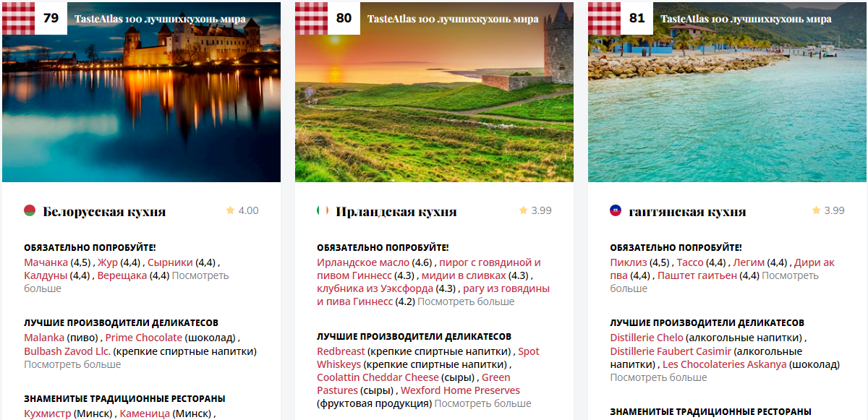Click the checkered tablecloth icon beside rank 79
The image size is (868, 420).
tap(18, 19)
